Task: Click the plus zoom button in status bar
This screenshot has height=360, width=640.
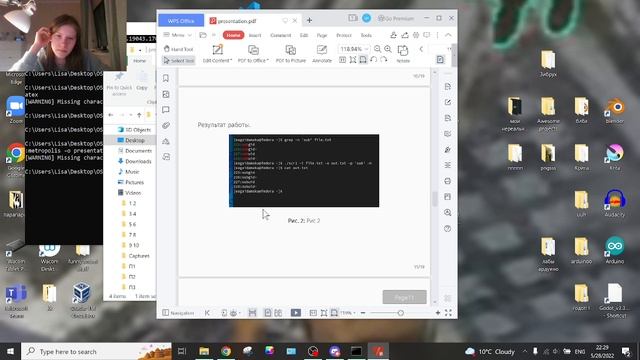Action: point(438,313)
